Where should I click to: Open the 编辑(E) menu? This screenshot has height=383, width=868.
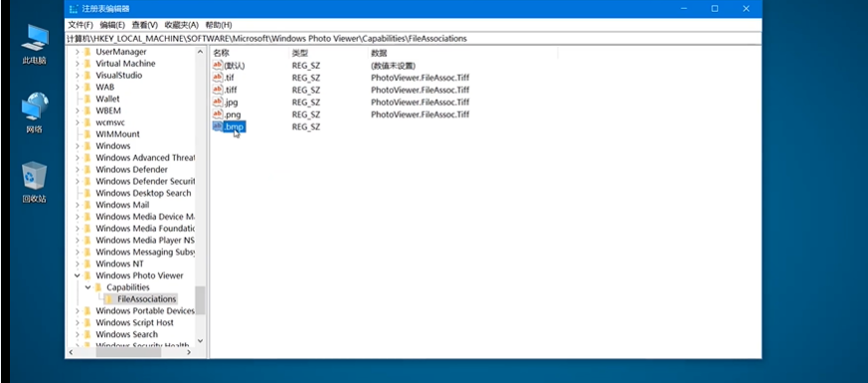click(x=112, y=25)
